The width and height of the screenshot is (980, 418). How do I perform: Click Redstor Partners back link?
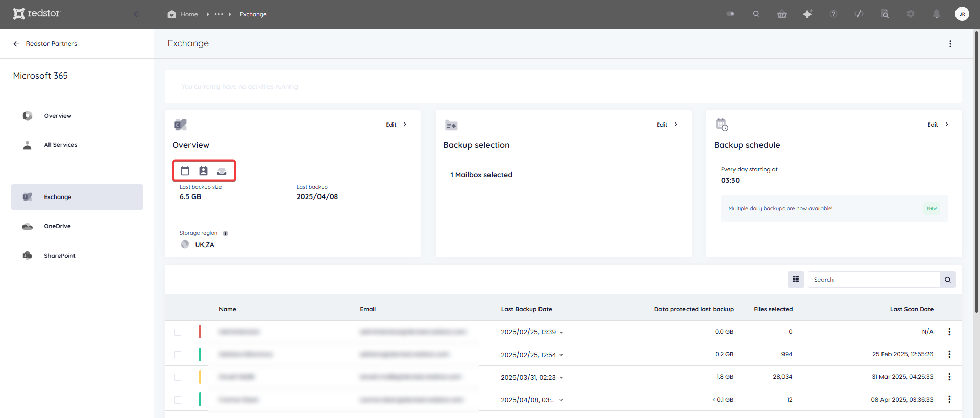click(x=52, y=44)
